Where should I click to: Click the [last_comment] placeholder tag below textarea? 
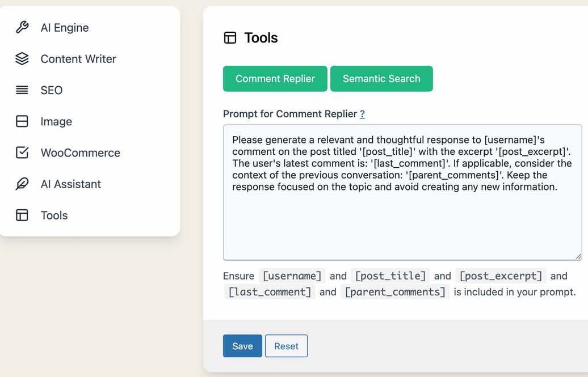coord(270,292)
